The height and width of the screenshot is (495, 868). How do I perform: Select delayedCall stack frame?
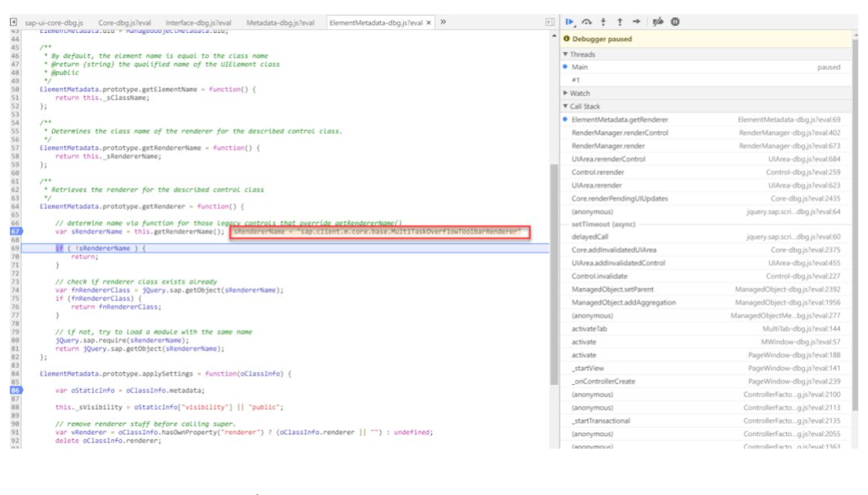[706, 237]
